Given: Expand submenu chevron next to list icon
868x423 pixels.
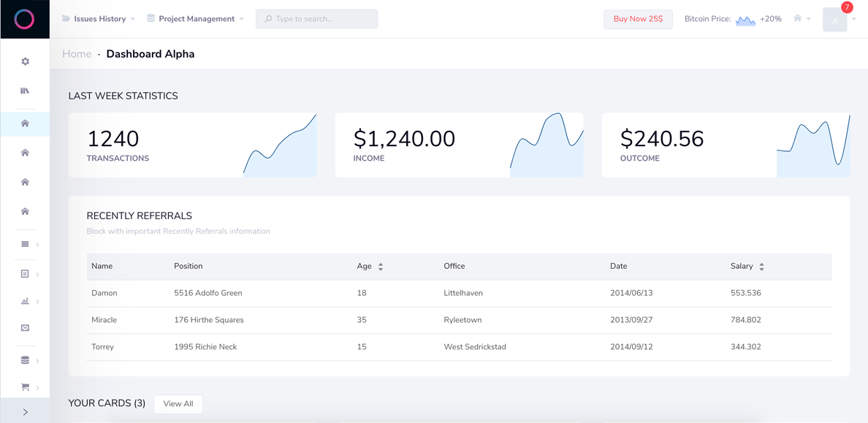Looking at the screenshot, I should (38, 245).
